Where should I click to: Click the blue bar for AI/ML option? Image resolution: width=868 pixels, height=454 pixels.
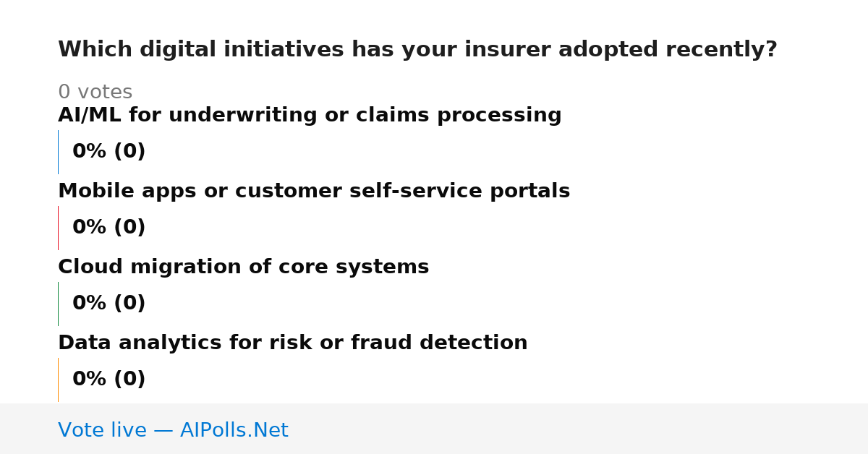click(58, 152)
